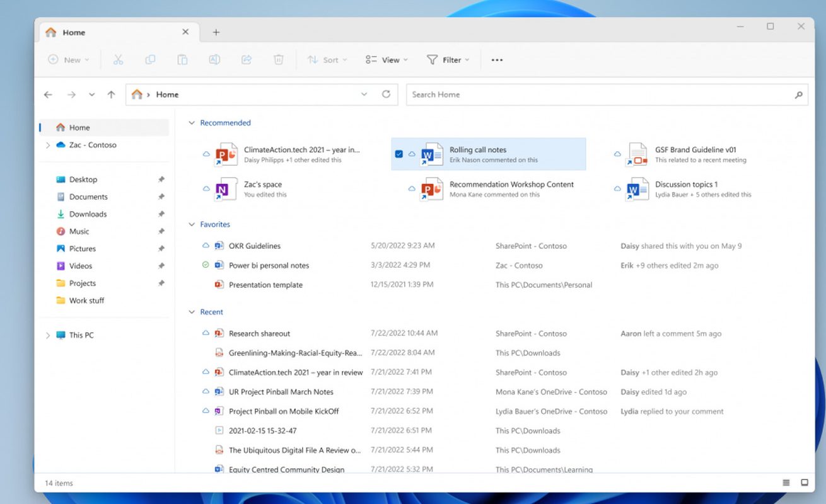Click the Word icon of Discussion topics 1
The image size is (826, 504).
point(637,189)
